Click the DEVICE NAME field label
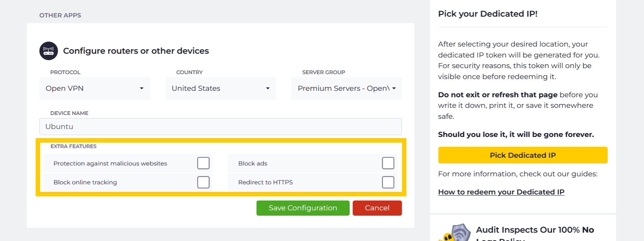 69,113
